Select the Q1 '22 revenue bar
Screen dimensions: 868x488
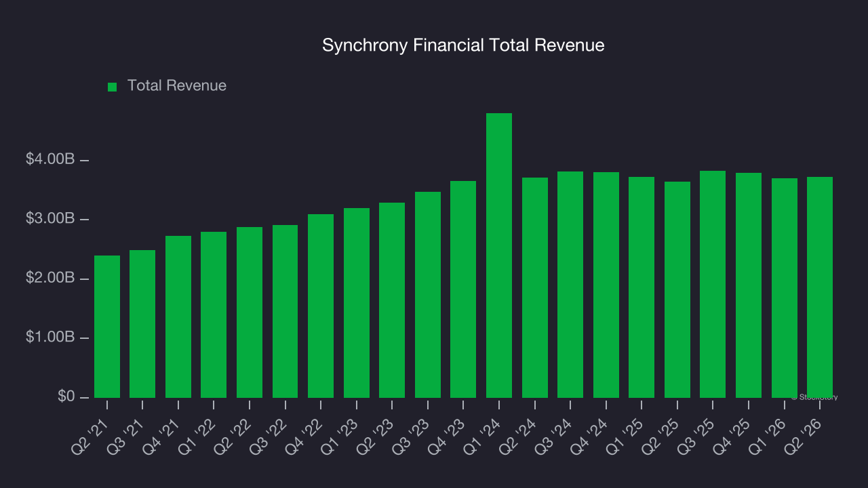click(214, 314)
